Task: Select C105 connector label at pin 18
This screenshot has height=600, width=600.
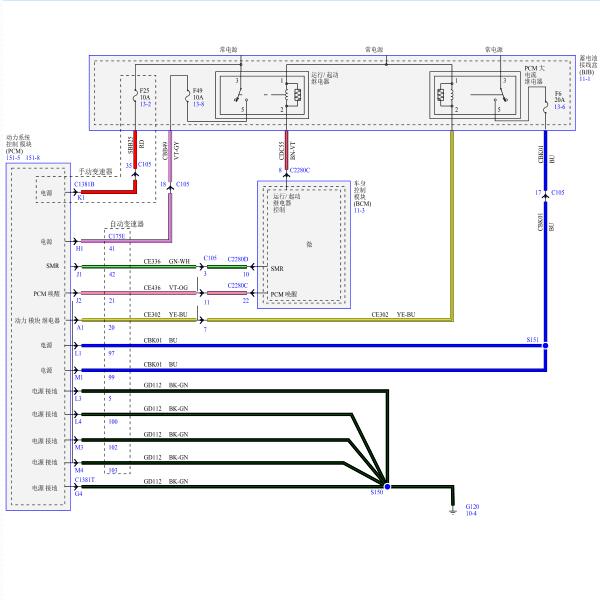Action: click(x=183, y=184)
